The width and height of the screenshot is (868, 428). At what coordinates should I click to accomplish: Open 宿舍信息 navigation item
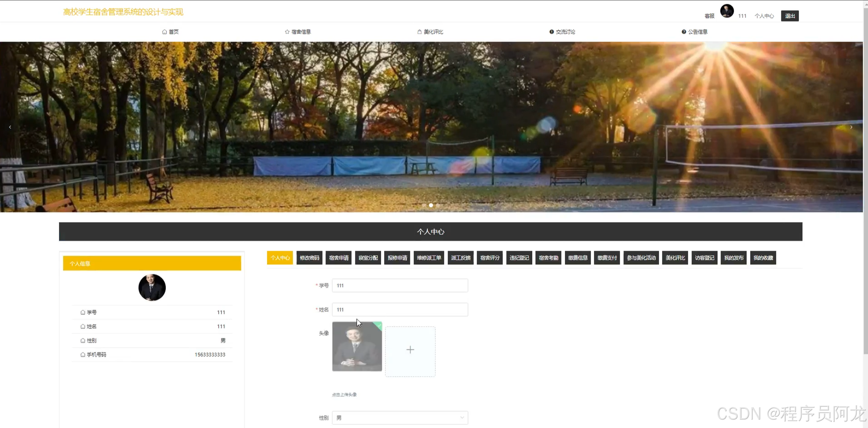[x=298, y=32]
